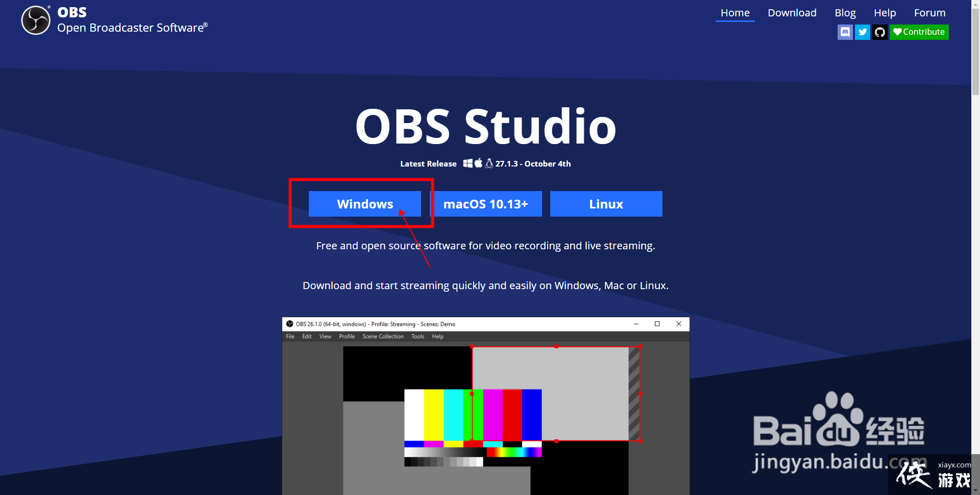The width and height of the screenshot is (980, 495).
Task: Open the Help nav item
Action: tap(885, 13)
